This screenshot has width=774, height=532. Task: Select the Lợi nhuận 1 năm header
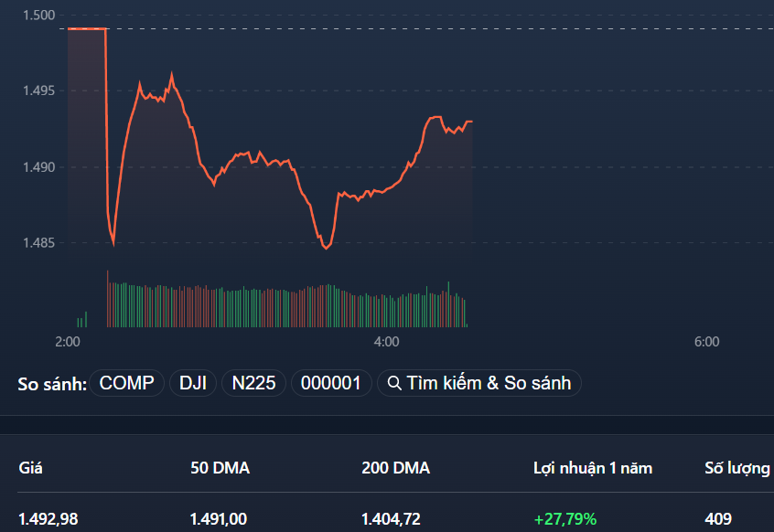pos(593,467)
